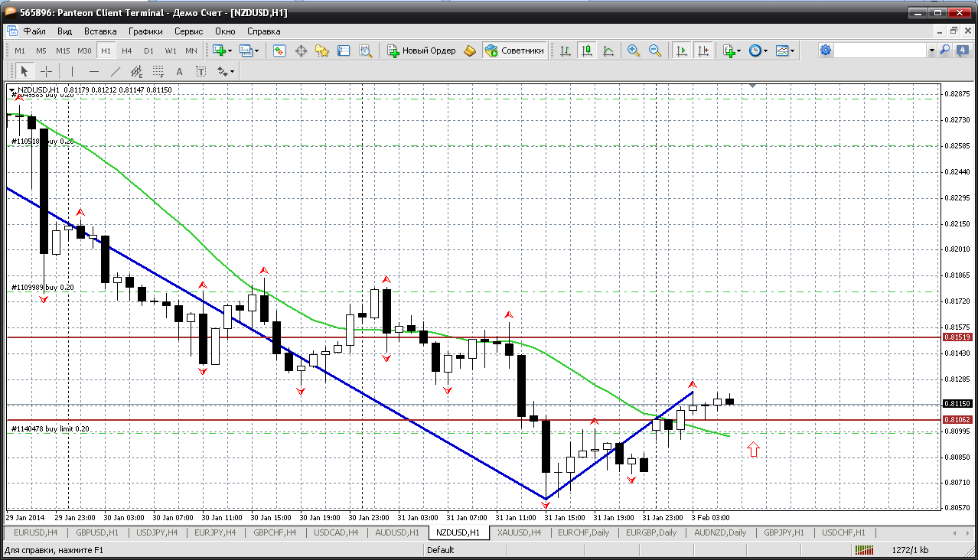Show the Market Watch window icon
Image resolution: width=978 pixels, height=560 pixels.
[279, 50]
